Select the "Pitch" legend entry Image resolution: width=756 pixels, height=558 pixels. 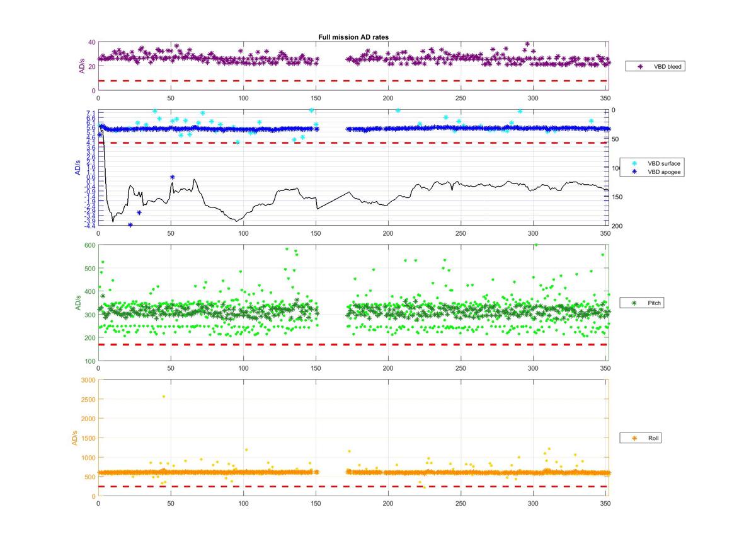coord(641,303)
